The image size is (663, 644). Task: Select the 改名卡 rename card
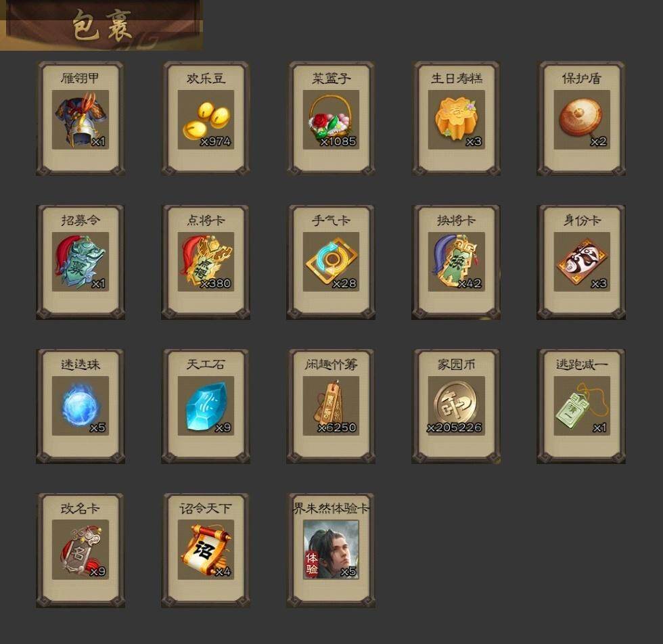[81, 550]
